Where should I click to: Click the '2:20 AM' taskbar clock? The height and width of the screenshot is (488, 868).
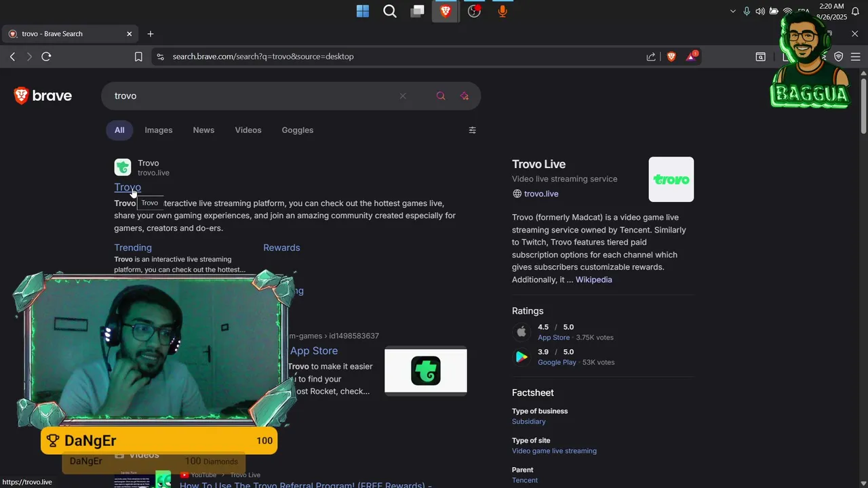831,6
